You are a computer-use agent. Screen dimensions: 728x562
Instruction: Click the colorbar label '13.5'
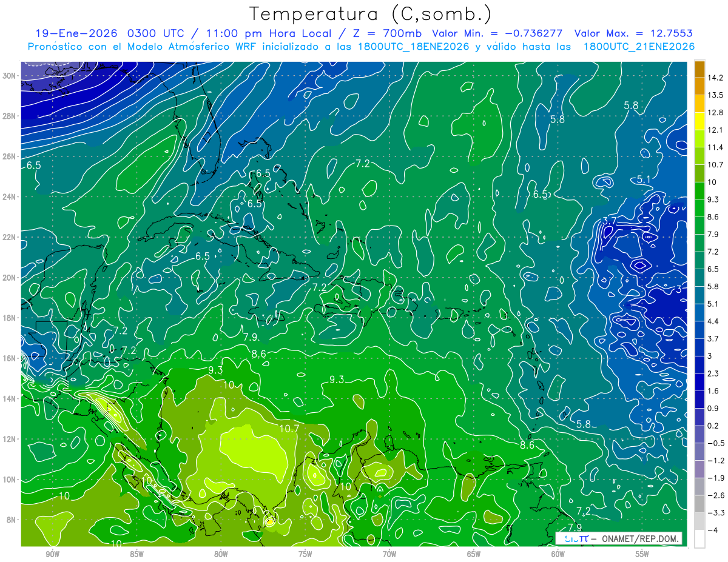pyautogui.click(x=715, y=95)
